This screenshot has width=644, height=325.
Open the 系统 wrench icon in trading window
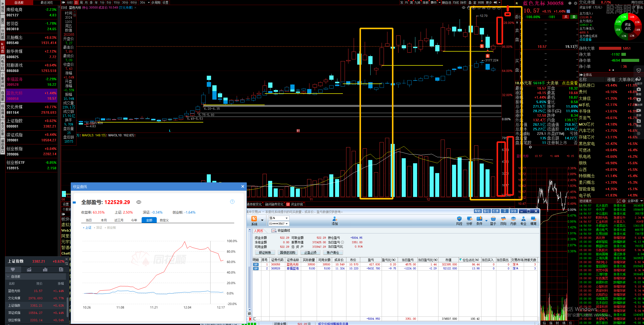[254, 219]
